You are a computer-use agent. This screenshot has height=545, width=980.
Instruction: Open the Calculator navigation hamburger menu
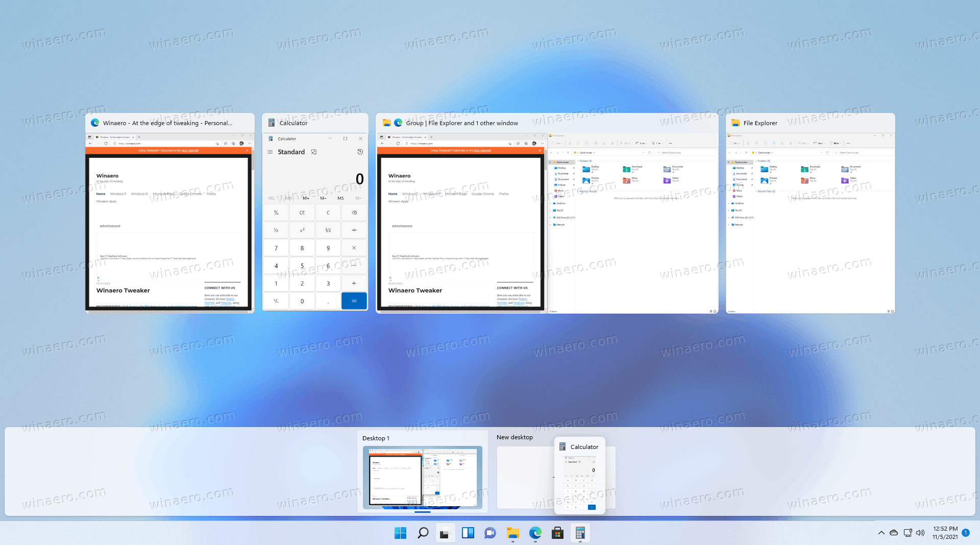[270, 152]
